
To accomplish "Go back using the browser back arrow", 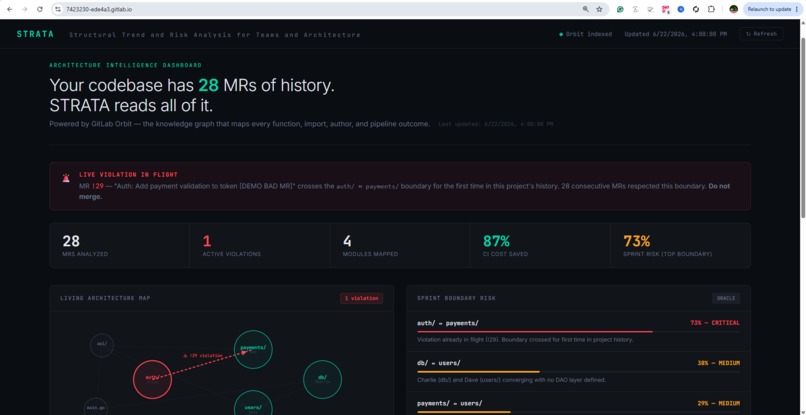I will 9,9.
